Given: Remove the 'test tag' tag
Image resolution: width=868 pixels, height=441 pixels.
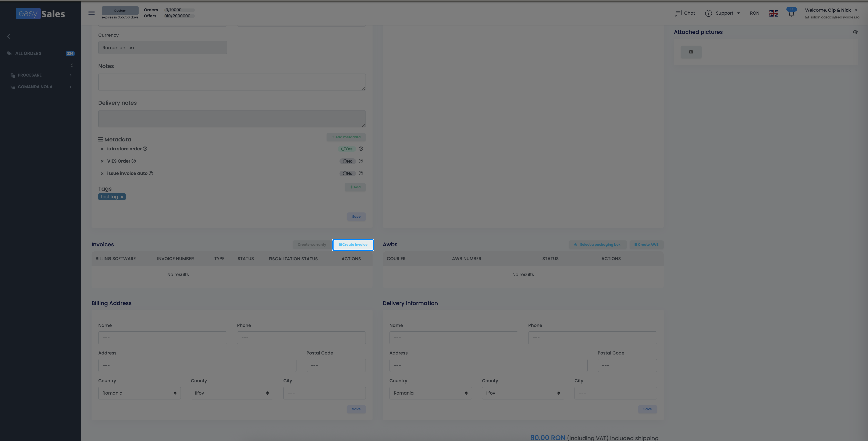Looking at the screenshot, I should 122,197.
